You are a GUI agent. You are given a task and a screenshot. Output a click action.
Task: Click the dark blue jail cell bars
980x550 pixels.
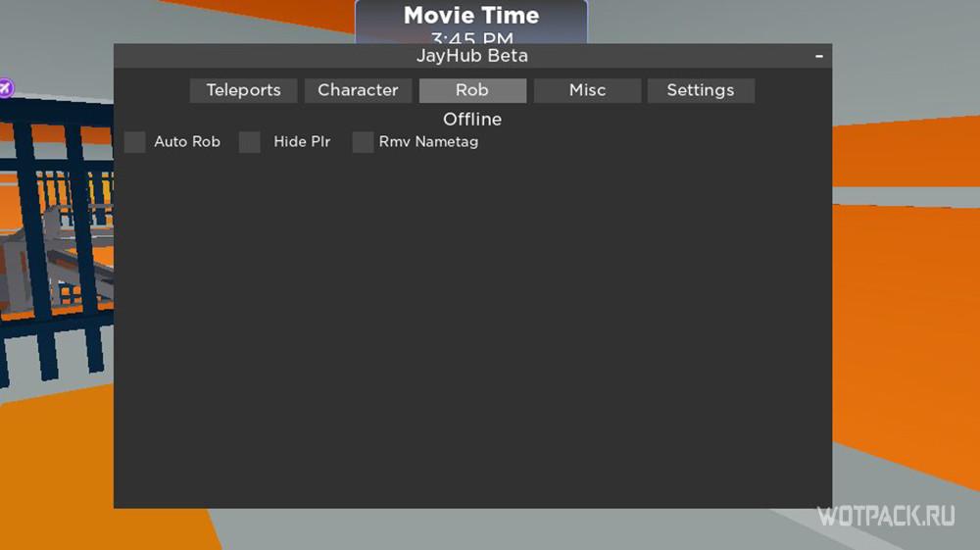click(56, 244)
